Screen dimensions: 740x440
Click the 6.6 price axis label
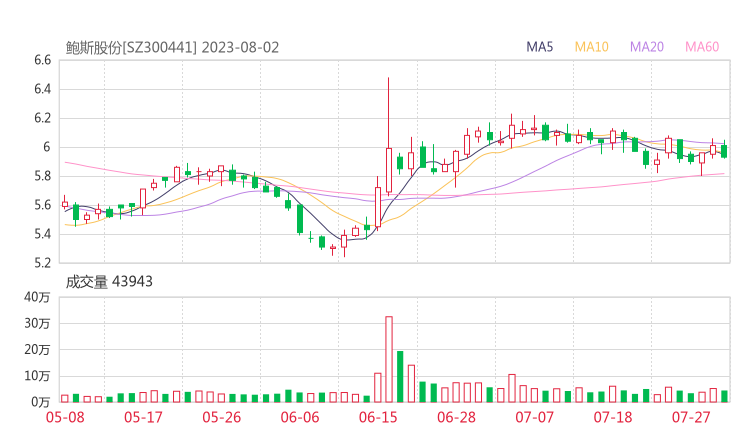click(x=42, y=60)
